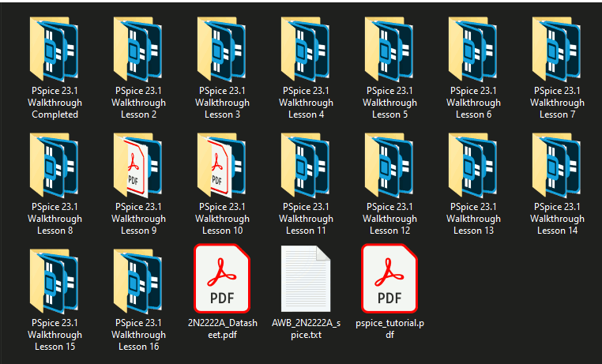Click the 'PSpice 23.1 Walkthrough Lesson 2' label

(x=138, y=103)
